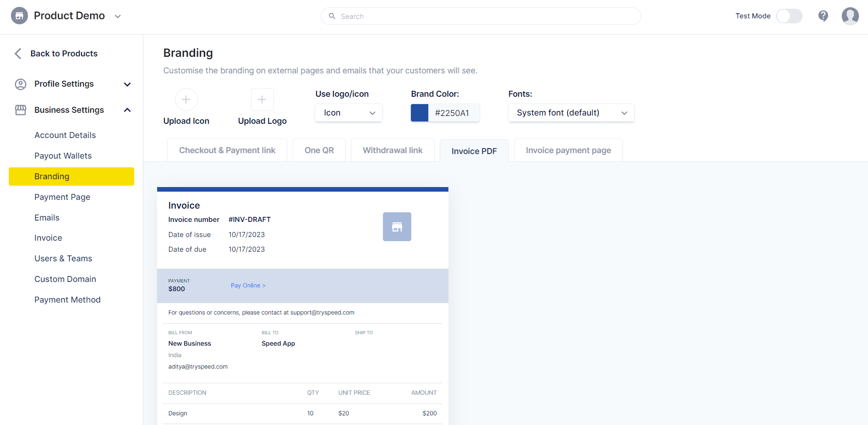
Task: Open the Use logo/icon dropdown
Action: pos(348,112)
